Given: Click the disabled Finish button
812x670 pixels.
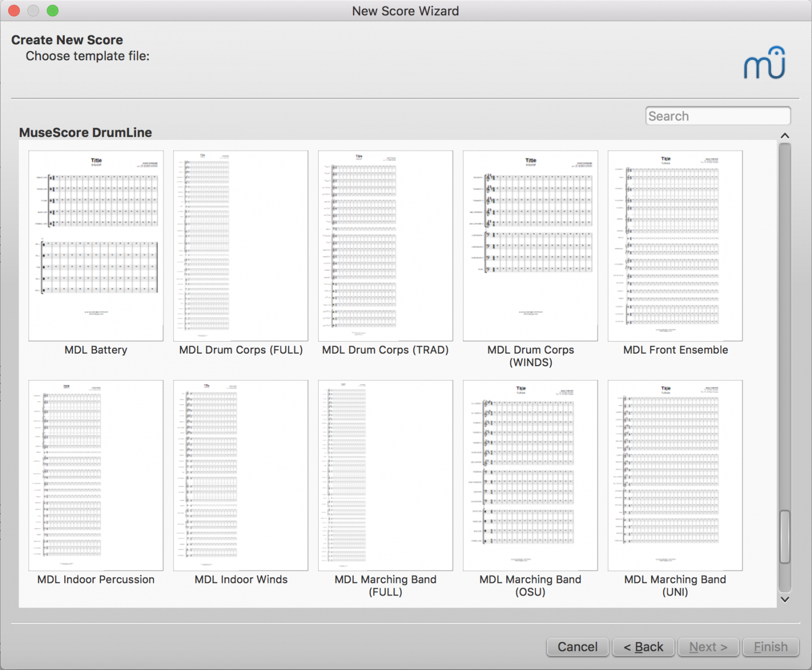Looking at the screenshot, I should point(771,647).
